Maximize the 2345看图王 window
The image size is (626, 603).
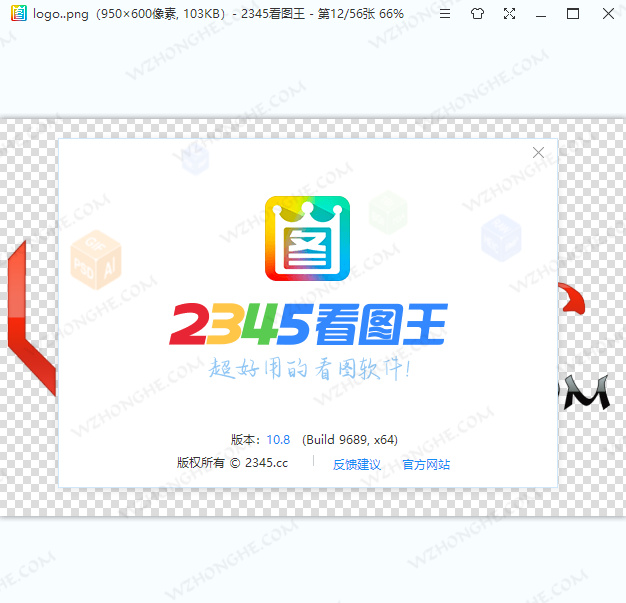point(573,14)
